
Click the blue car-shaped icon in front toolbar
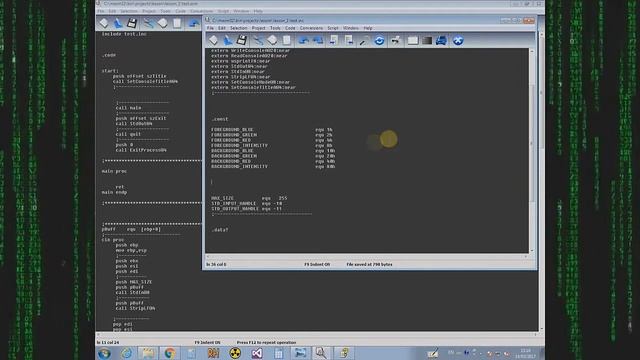pyautogui.click(x=441, y=40)
